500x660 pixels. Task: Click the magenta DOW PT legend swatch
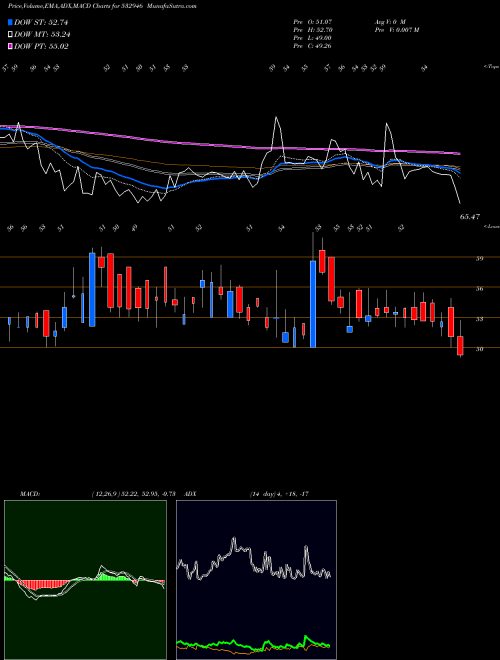(11, 46)
